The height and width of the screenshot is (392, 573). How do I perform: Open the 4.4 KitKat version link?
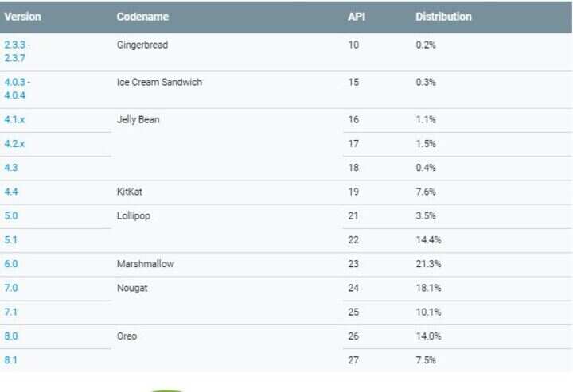point(11,192)
